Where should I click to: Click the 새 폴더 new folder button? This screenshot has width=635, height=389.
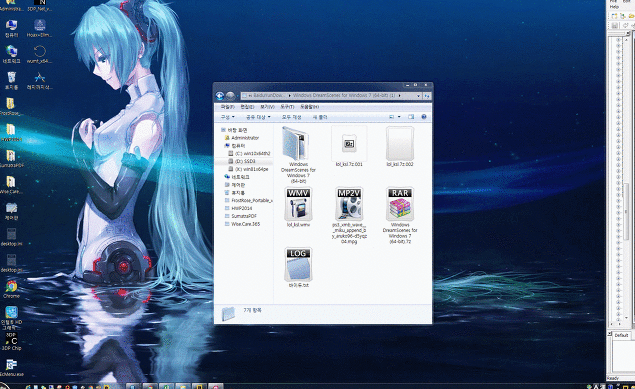click(320, 117)
